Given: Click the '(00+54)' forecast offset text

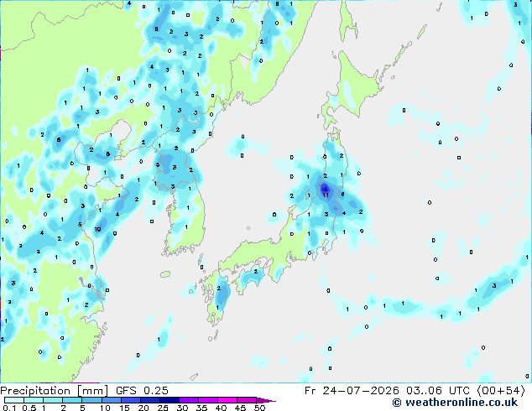Looking at the screenshot, I should tap(501, 391).
